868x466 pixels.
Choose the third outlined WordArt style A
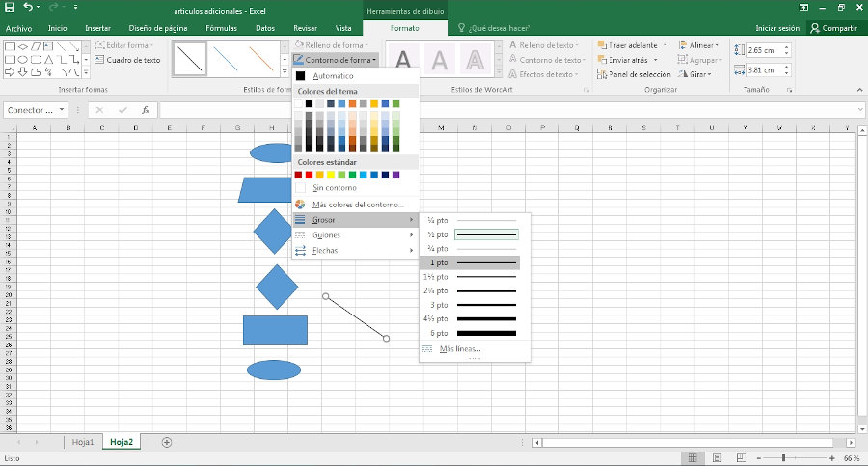tap(475, 60)
